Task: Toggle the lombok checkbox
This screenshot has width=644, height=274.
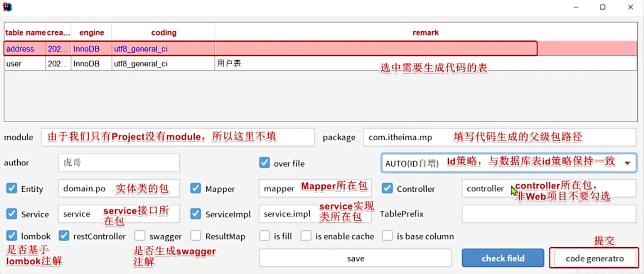Action: coord(11,236)
